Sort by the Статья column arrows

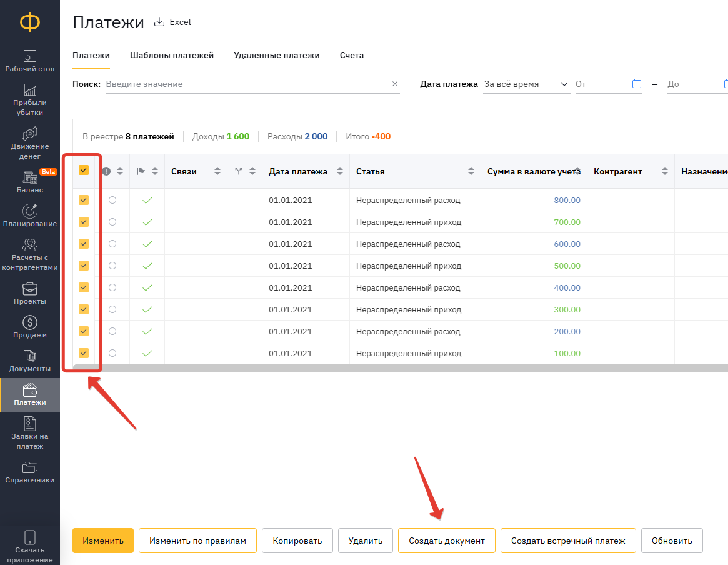pos(471,171)
